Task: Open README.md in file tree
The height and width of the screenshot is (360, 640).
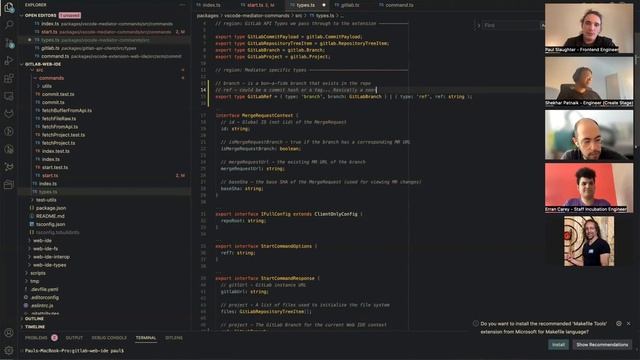Action: [50, 216]
